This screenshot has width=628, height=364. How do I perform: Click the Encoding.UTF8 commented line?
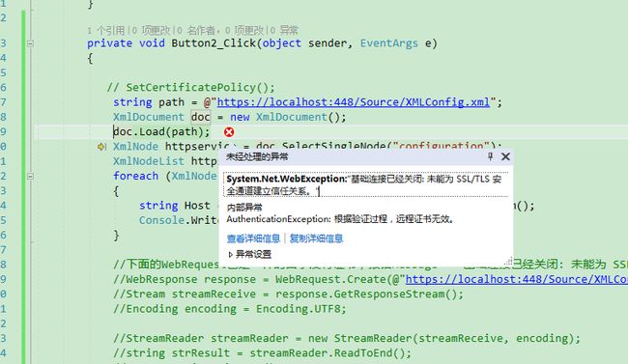[x=230, y=309]
